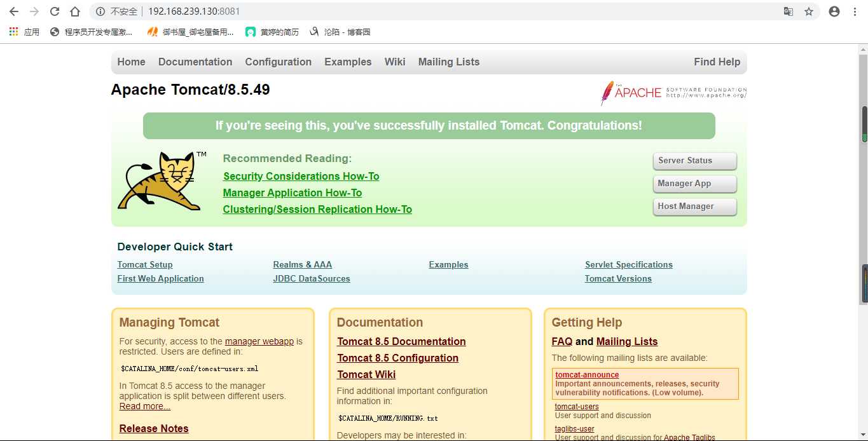
Task: Open the browser home page icon
Action: pyautogui.click(x=75, y=11)
